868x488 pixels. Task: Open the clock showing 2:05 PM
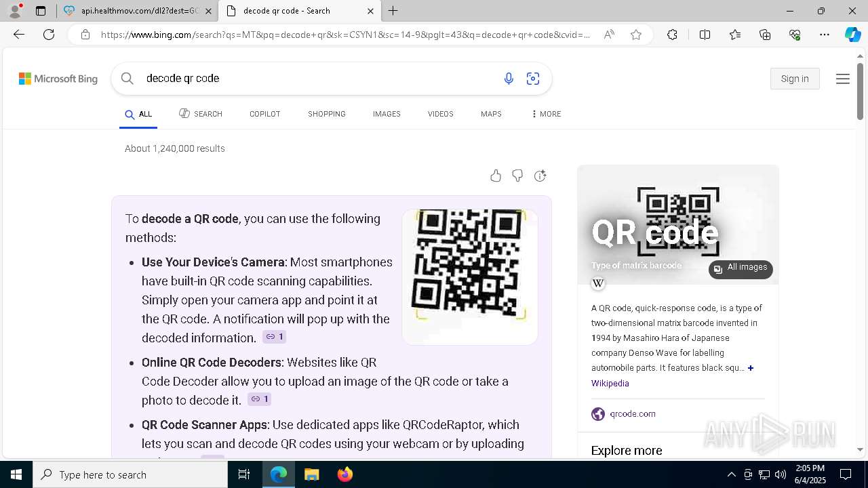coord(810,474)
